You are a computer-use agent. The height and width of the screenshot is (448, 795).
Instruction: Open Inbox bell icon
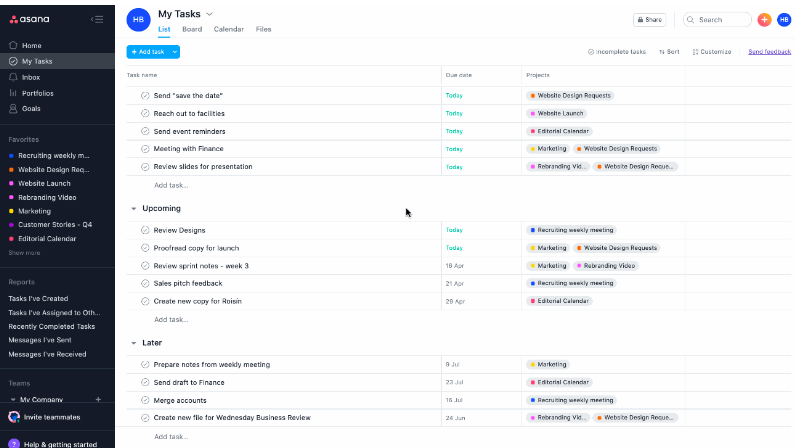tap(13, 77)
